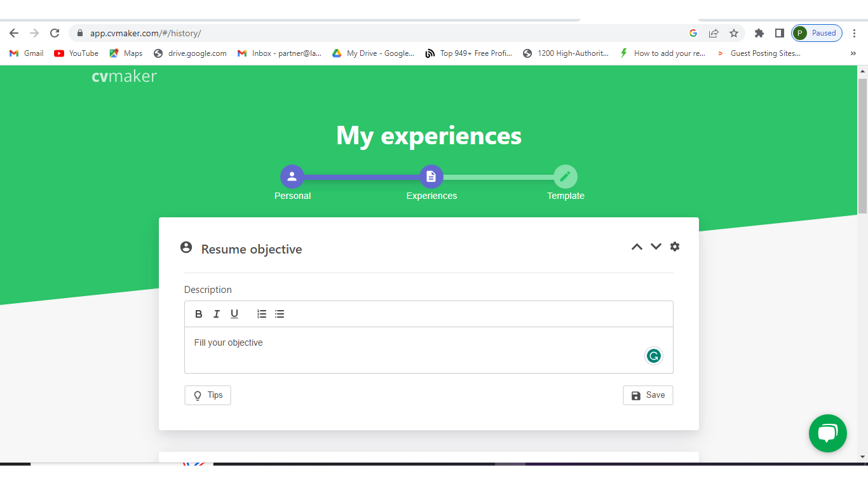The image size is (868, 488).
Task: Insert a bulleted list in description
Action: [x=280, y=314]
